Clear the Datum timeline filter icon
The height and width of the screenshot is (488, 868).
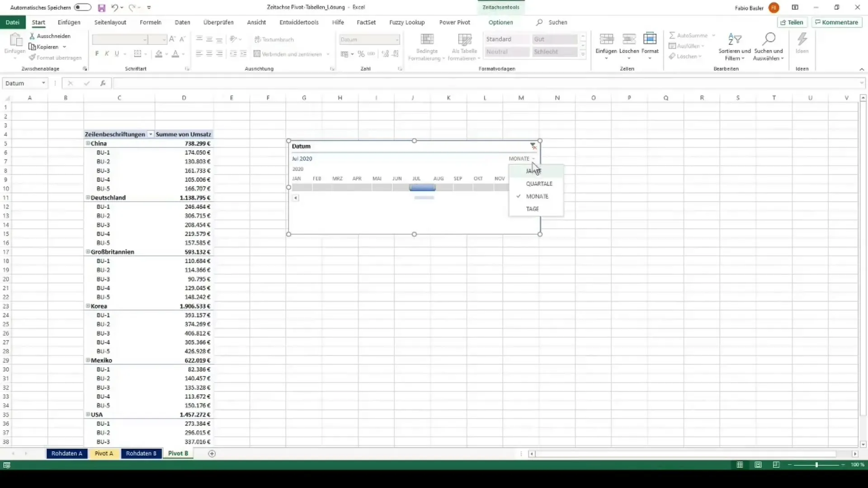533,146
